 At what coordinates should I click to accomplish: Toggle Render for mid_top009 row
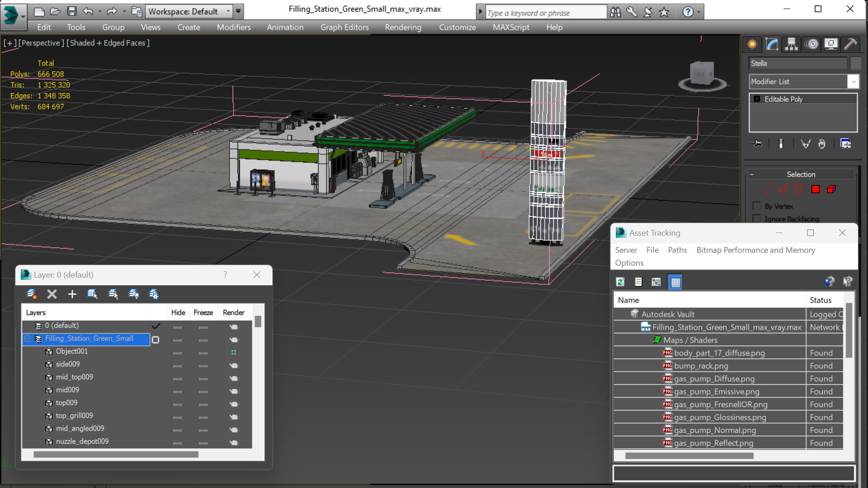pyautogui.click(x=234, y=378)
